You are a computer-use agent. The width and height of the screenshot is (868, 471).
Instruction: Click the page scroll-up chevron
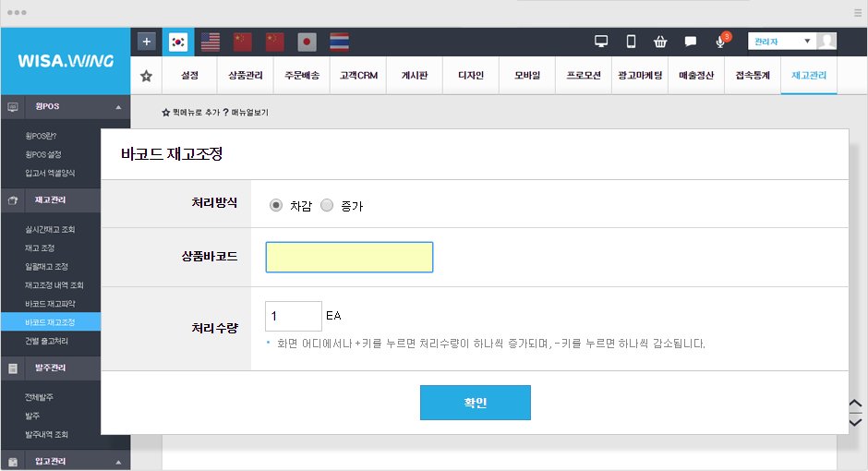(x=855, y=404)
